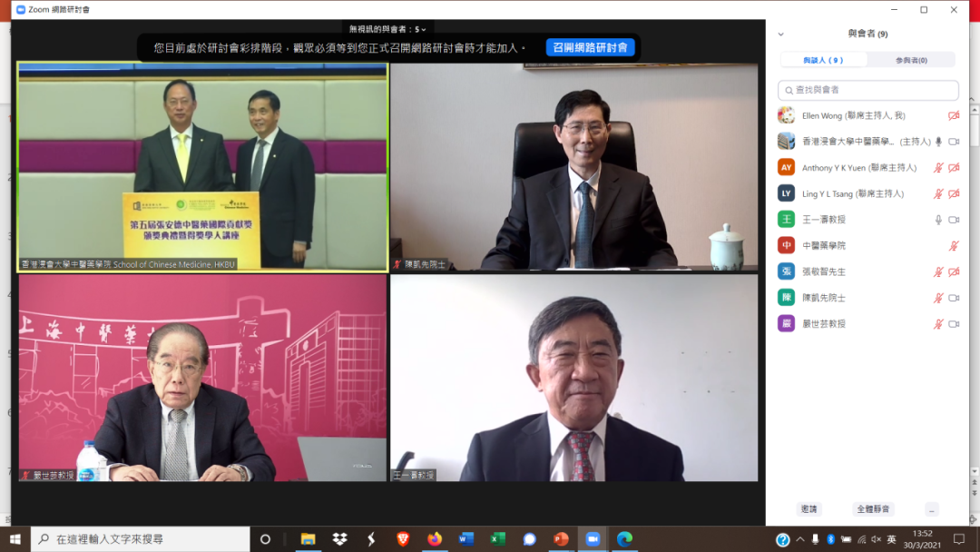Click 張敬智先生's disabled camera icon
The image size is (980, 552).
954,271
